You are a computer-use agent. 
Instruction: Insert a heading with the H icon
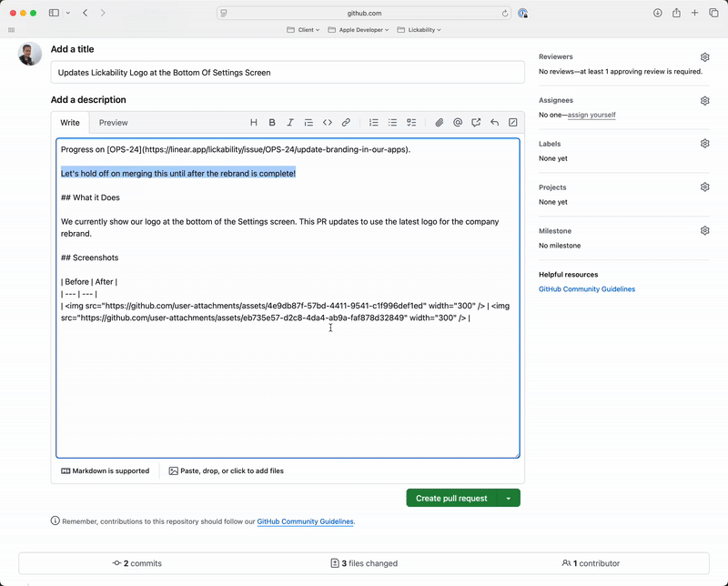pyautogui.click(x=254, y=123)
